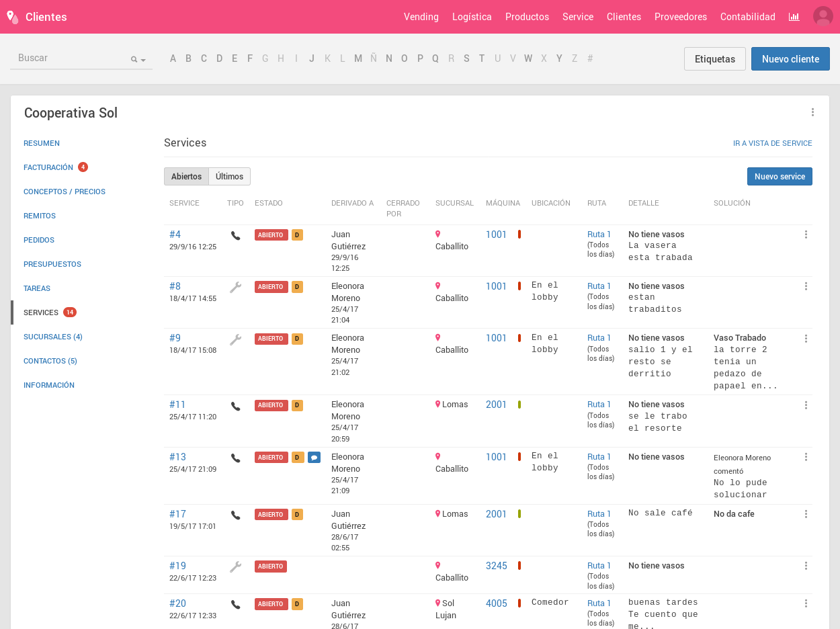Open the statistics chart icon in navbar
This screenshot has width=840, height=629.
coord(794,17)
